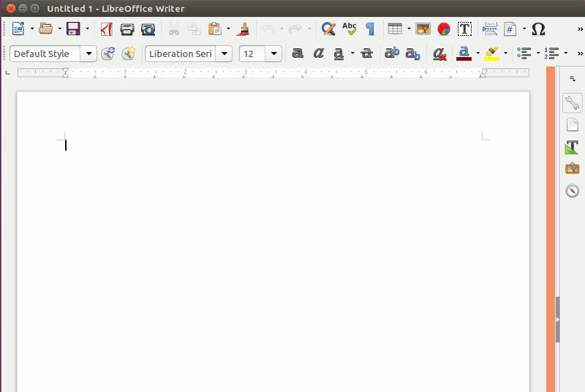The height and width of the screenshot is (392, 585).
Task: Open the Save options dropdown arrow
Action: click(87, 29)
